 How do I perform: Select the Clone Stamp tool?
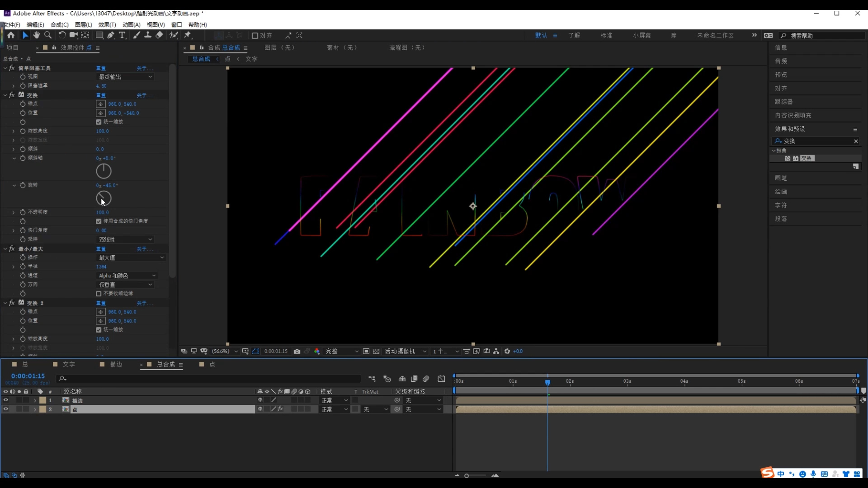click(x=147, y=35)
